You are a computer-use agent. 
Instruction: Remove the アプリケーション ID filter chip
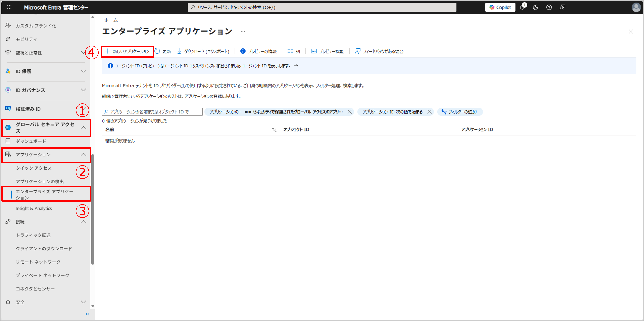pos(429,112)
